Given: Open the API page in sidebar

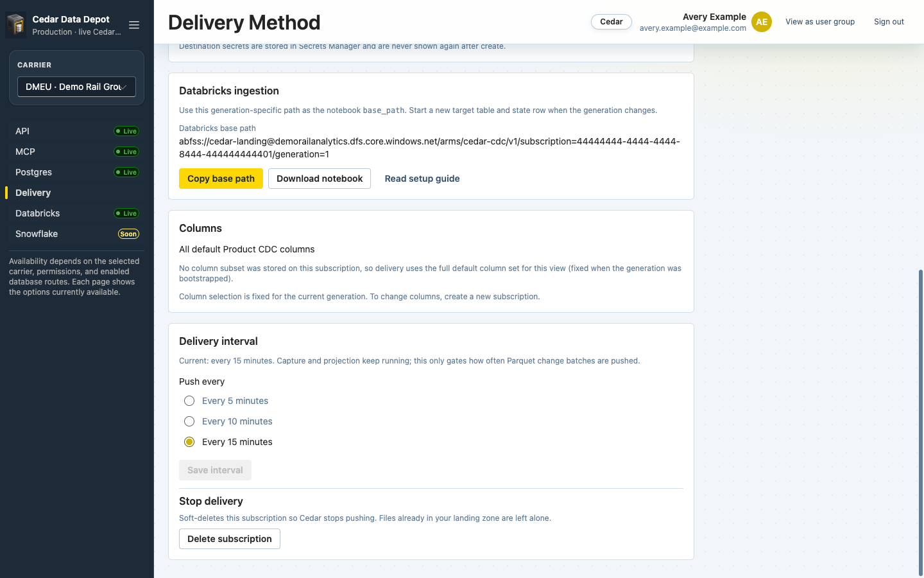Looking at the screenshot, I should coord(77,131).
